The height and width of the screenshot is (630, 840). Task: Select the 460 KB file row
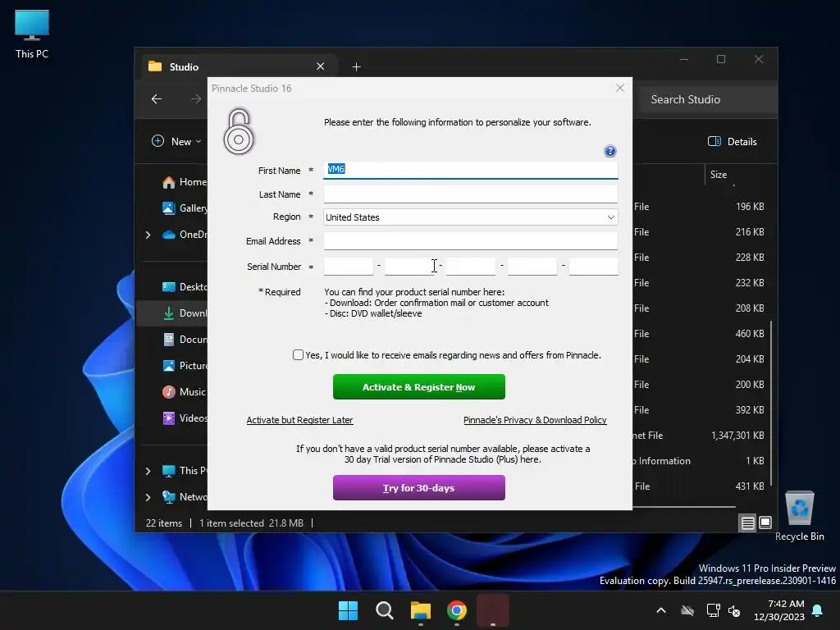tap(700, 334)
